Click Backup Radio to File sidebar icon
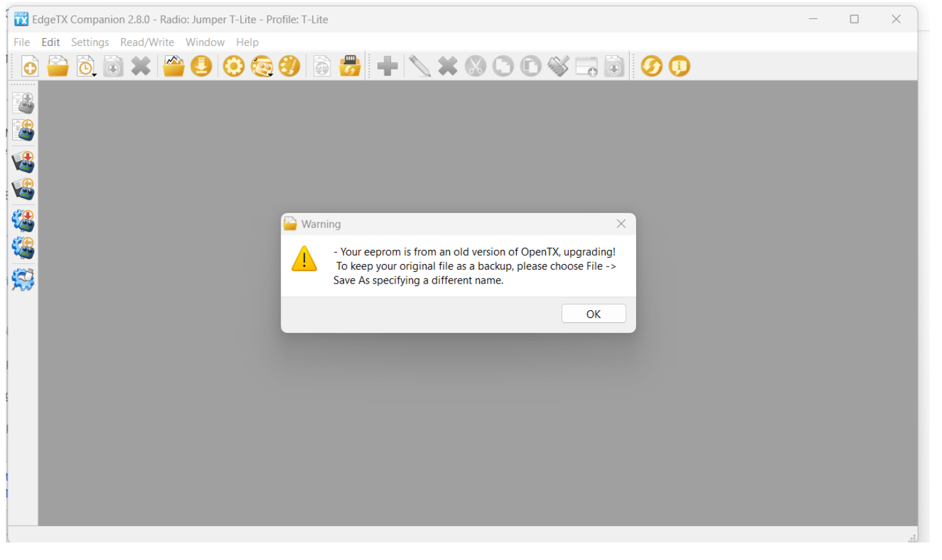Viewport: 942px width, 560px height. tap(23, 189)
